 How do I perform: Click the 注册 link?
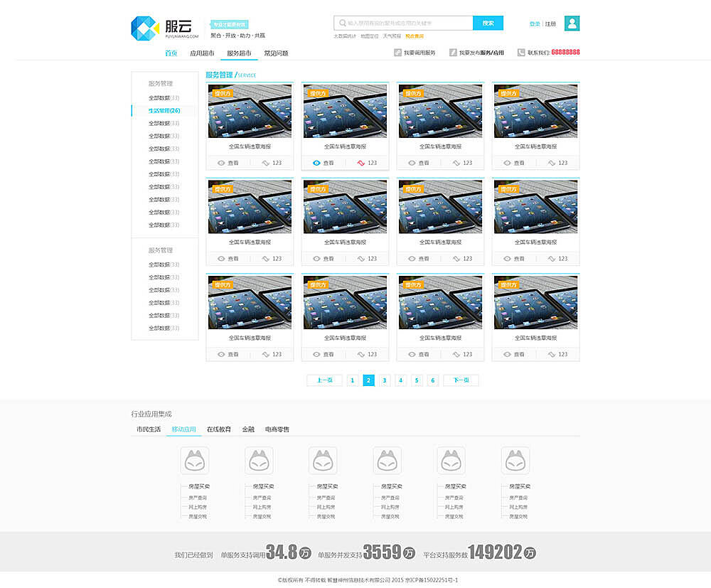point(550,24)
